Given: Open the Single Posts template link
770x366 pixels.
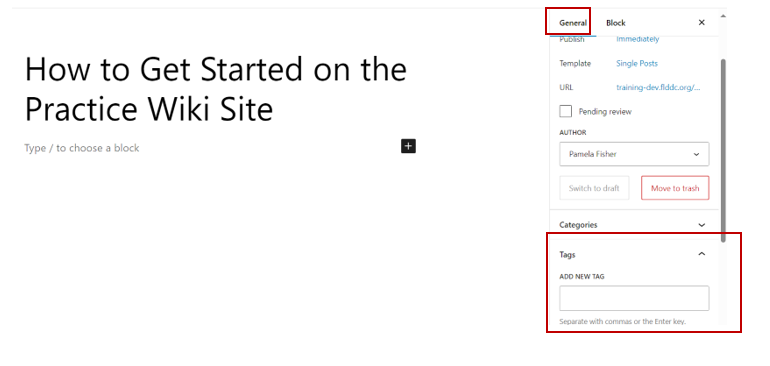Looking at the screenshot, I should pos(637,63).
